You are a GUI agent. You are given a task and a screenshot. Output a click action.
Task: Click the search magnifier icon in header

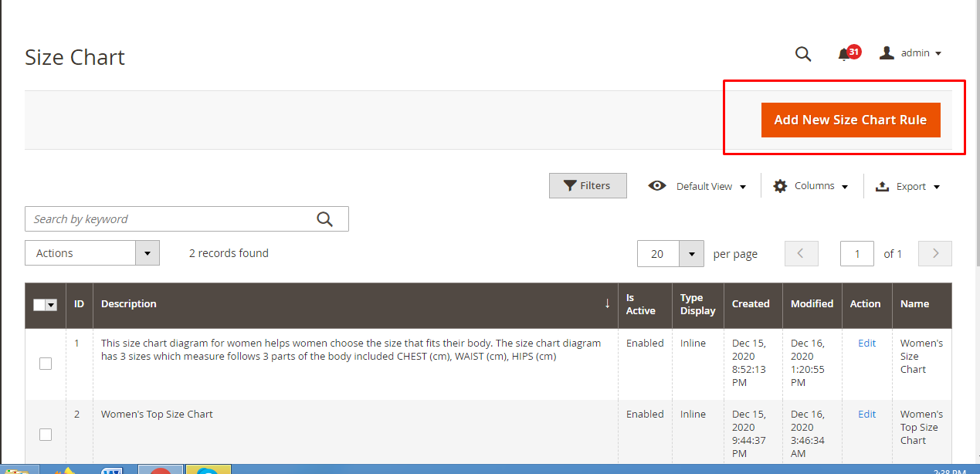(803, 53)
